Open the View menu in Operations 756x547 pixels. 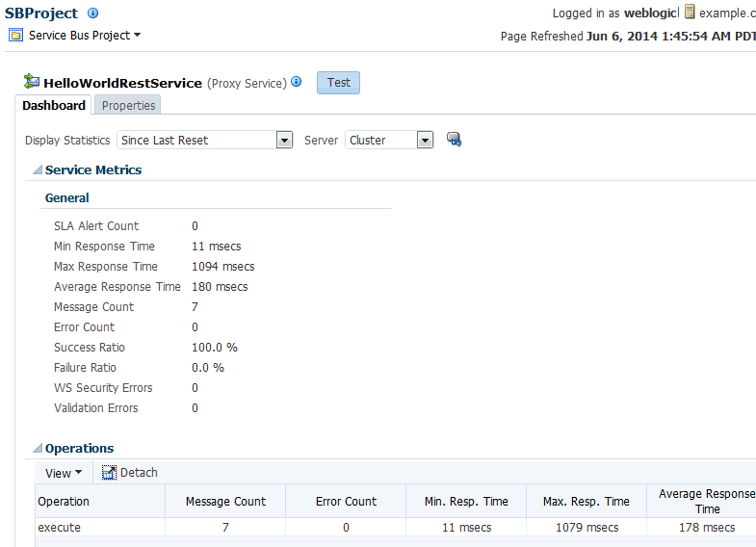(x=64, y=473)
